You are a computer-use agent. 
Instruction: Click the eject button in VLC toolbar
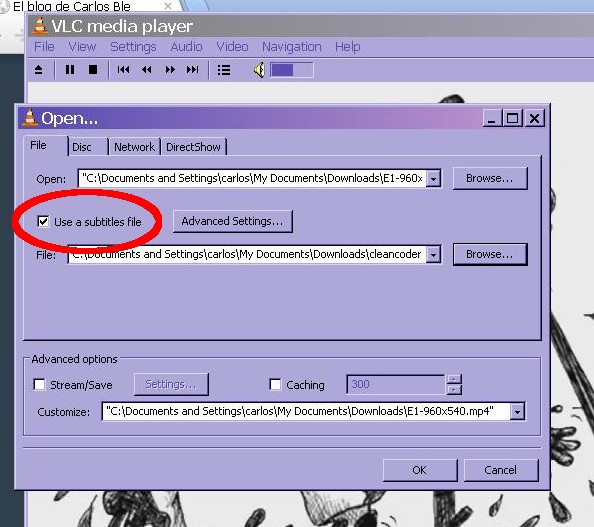click(38, 70)
